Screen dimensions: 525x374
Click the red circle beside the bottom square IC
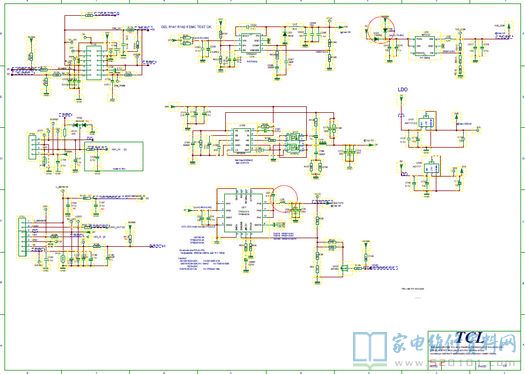[x=284, y=199]
